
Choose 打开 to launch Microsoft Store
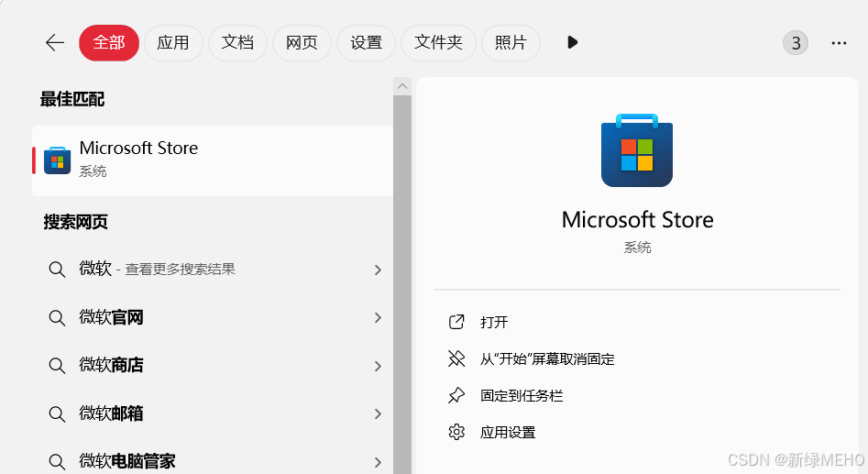coord(494,323)
